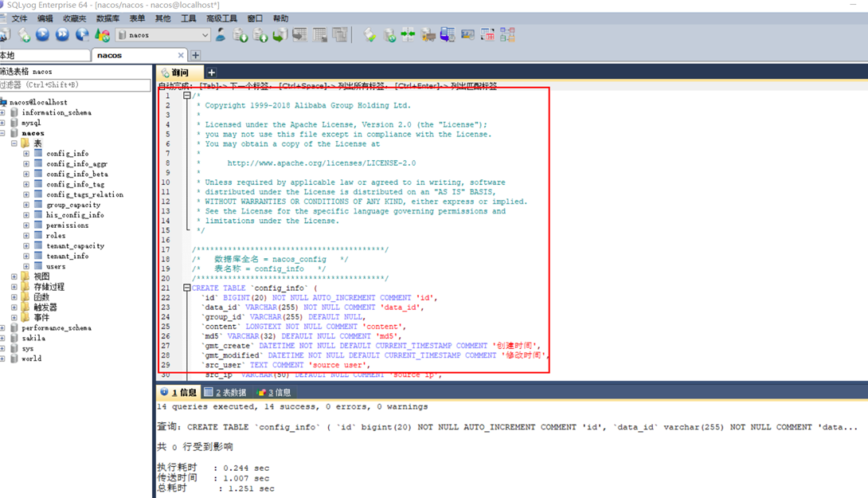Select the config_info_beta table
Image resolution: width=868 pixels, height=498 pixels.
pos(77,174)
